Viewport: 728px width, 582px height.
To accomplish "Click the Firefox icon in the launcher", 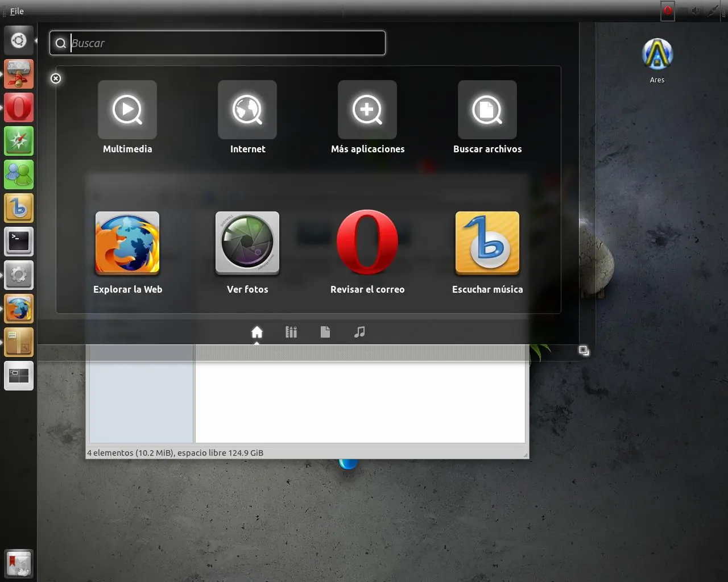I will [x=19, y=309].
